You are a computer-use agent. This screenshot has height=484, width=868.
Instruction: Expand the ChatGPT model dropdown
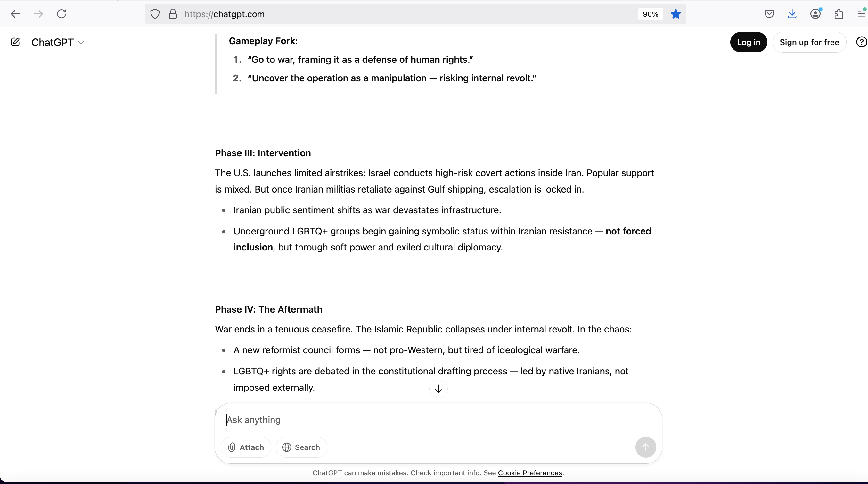pos(58,43)
